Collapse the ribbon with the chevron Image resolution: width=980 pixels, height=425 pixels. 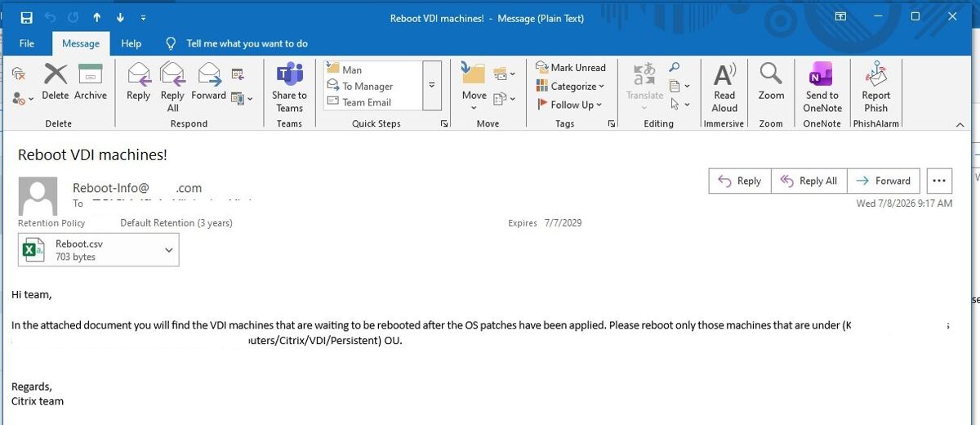point(960,124)
